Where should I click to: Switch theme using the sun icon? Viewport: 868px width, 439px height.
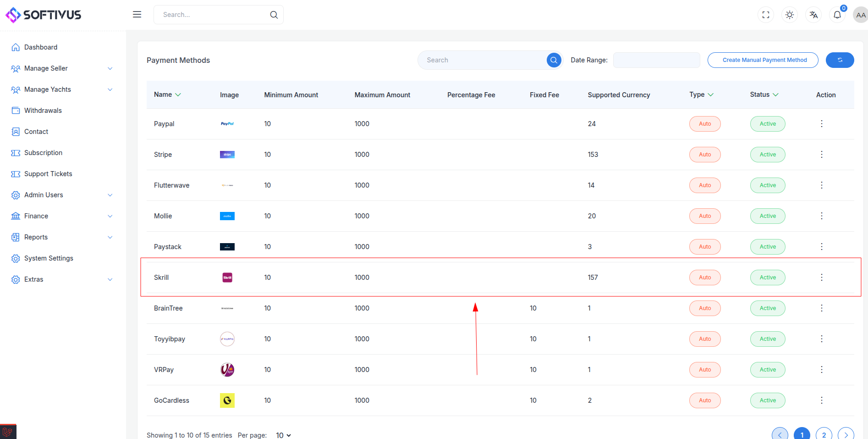pos(790,15)
